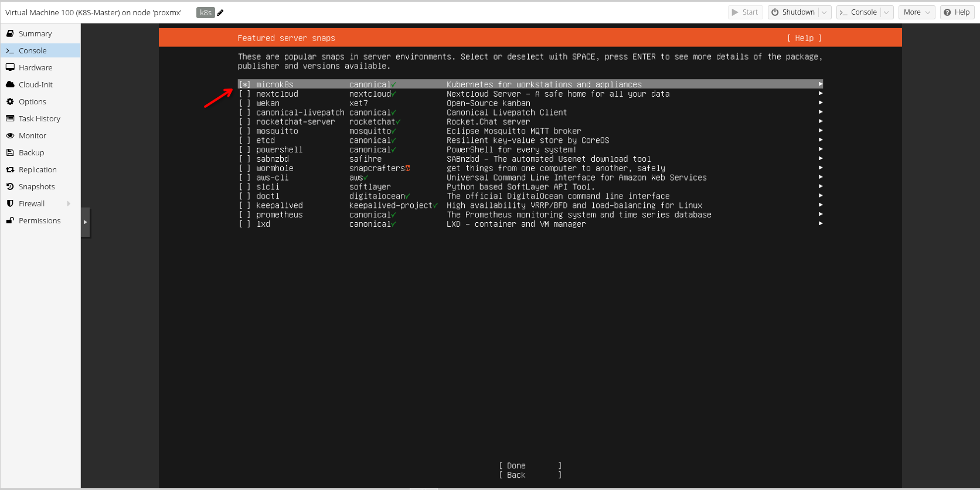Toggle the nextcloud snap checkbox

pyautogui.click(x=244, y=94)
